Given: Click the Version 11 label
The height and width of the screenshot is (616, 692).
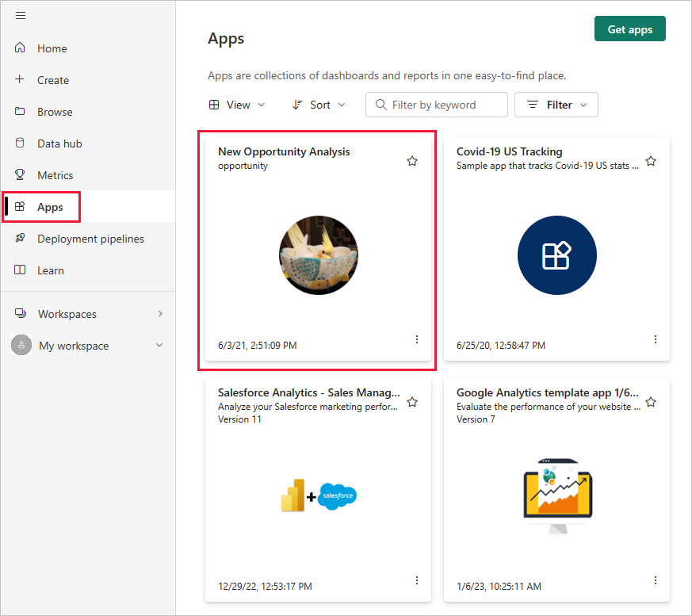Looking at the screenshot, I should 239,419.
